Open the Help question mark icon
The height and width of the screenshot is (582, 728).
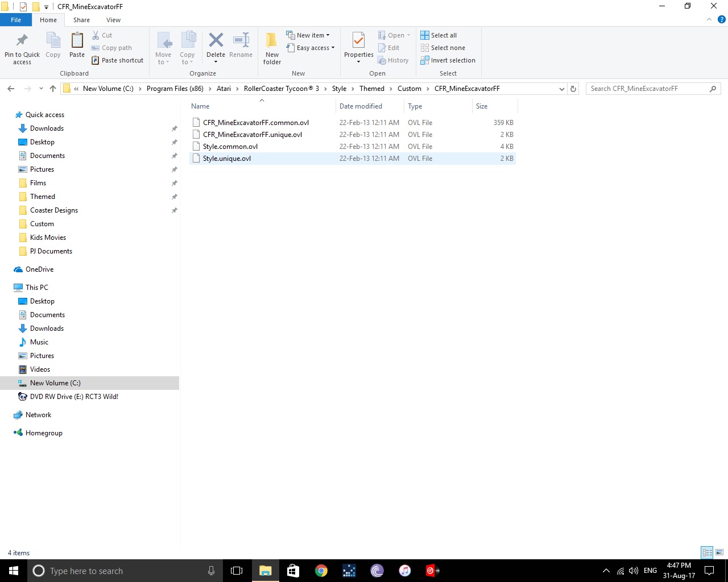pyautogui.click(x=721, y=19)
